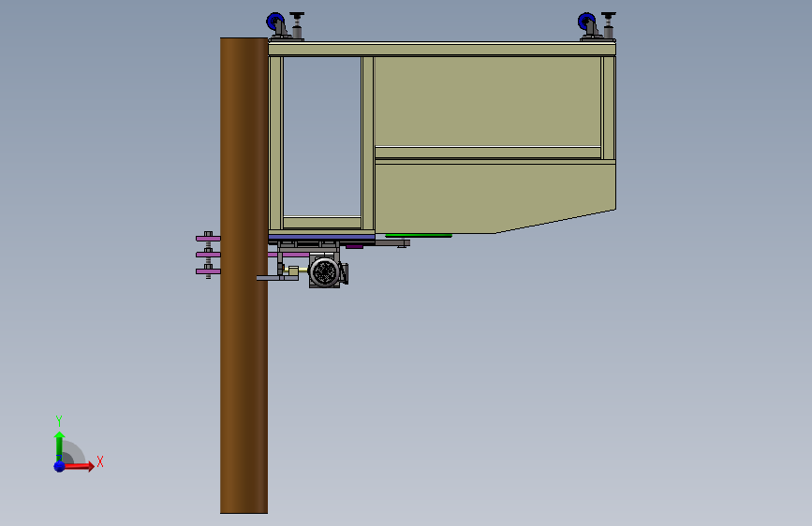Pick the left leveling foot beside caster

point(297,26)
